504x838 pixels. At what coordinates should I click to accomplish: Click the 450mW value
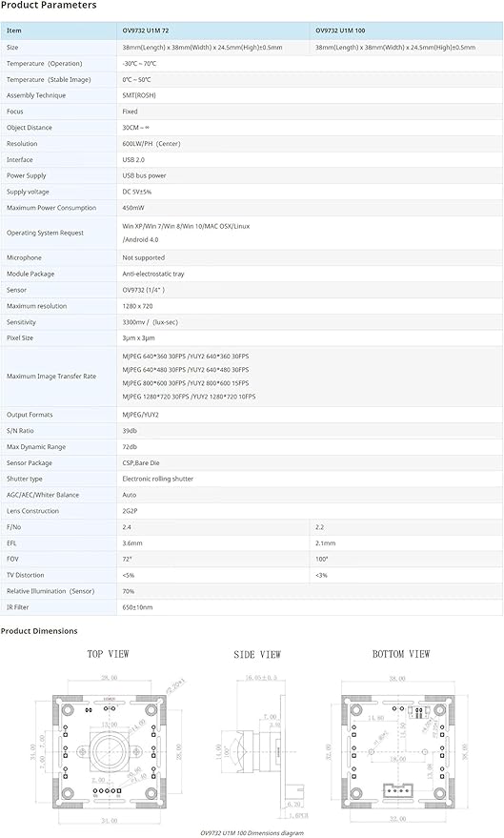click(133, 208)
